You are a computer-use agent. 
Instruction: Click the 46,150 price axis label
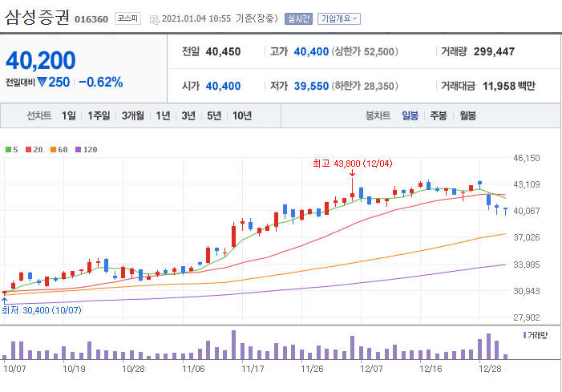pos(527,158)
